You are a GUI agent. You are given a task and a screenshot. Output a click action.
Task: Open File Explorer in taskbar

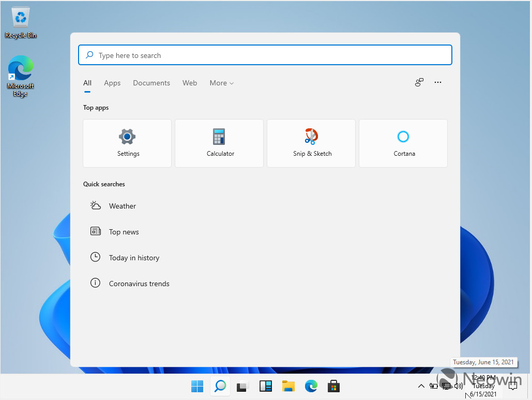(x=288, y=386)
